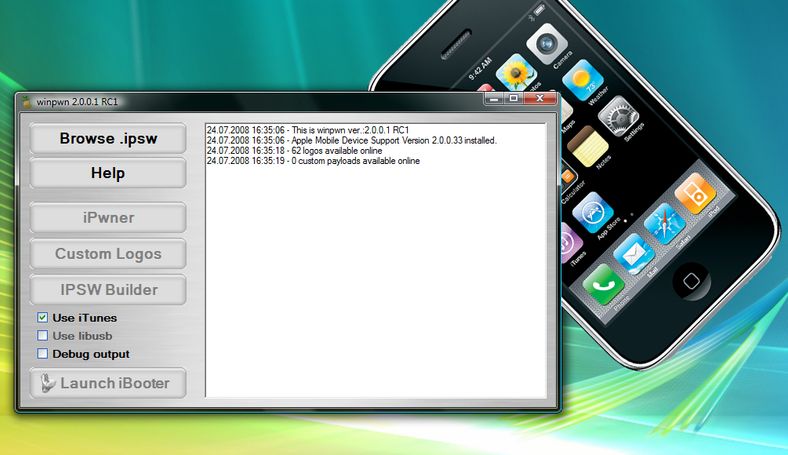Image resolution: width=788 pixels, height=455 pixels.
Task: Click the Browse .ipsw button
Action: pyautogui.click(x=108, y=138)
